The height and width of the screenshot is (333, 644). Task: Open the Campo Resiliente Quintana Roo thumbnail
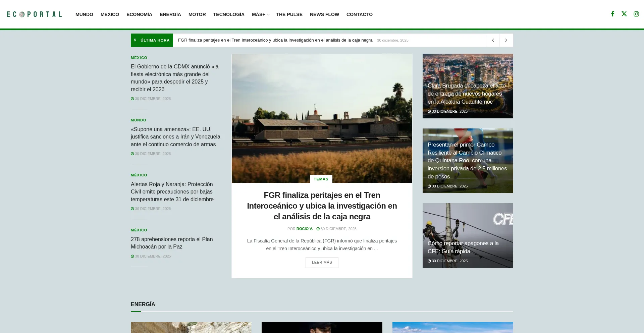(468, 161)
